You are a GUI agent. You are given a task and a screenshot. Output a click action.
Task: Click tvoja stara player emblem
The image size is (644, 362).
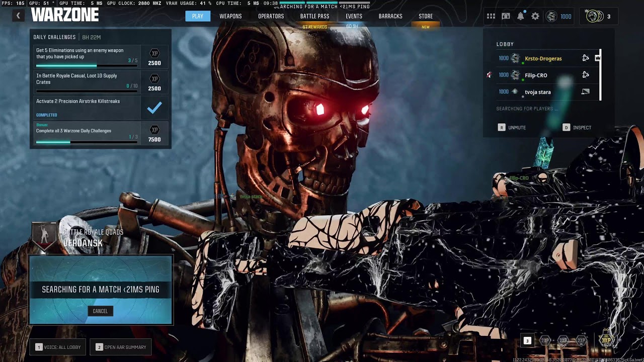[514, 92]
